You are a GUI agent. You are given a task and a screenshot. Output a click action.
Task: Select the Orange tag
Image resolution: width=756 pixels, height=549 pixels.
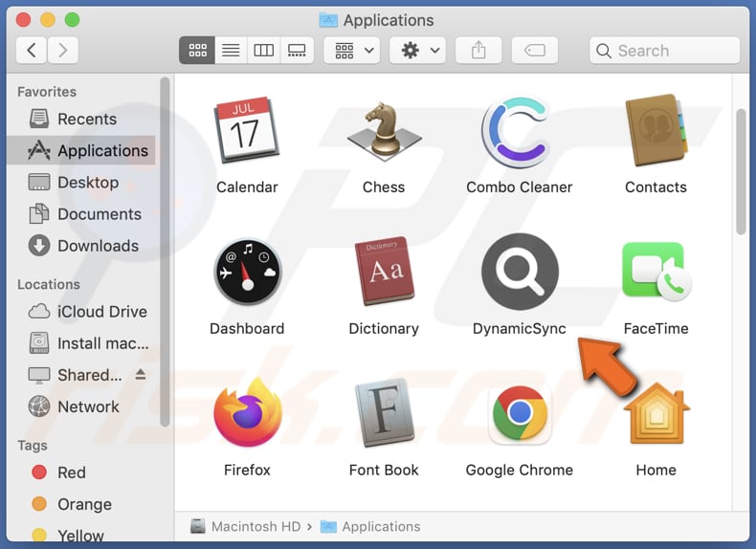(x=82, y=504)
